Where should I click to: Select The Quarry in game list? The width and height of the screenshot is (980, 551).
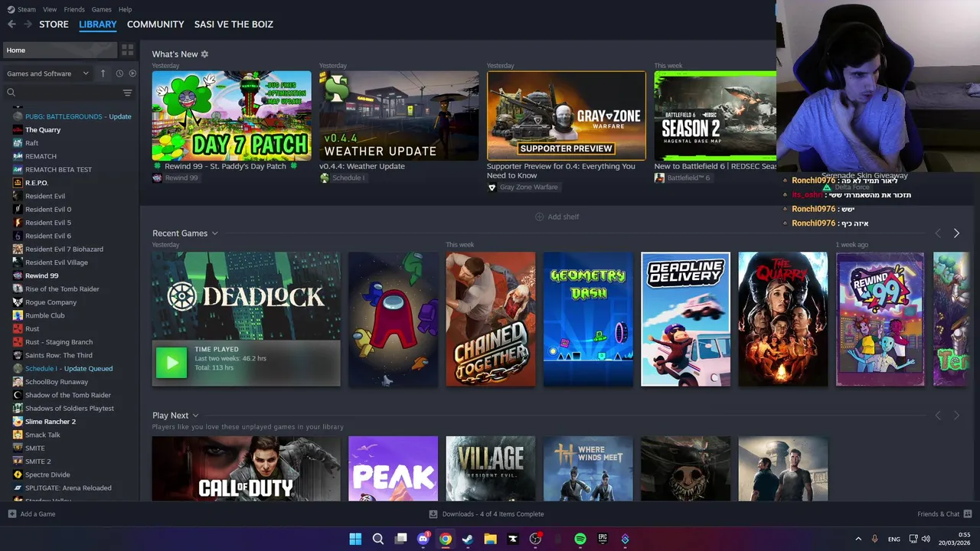click(43, 129)
